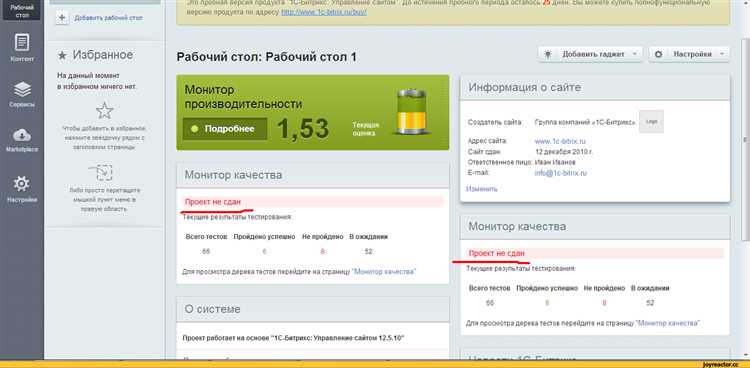Open right gadget's "Монитор качества" page link
The width and height of the screenshot is (750, 368).
tap(668, 323)
